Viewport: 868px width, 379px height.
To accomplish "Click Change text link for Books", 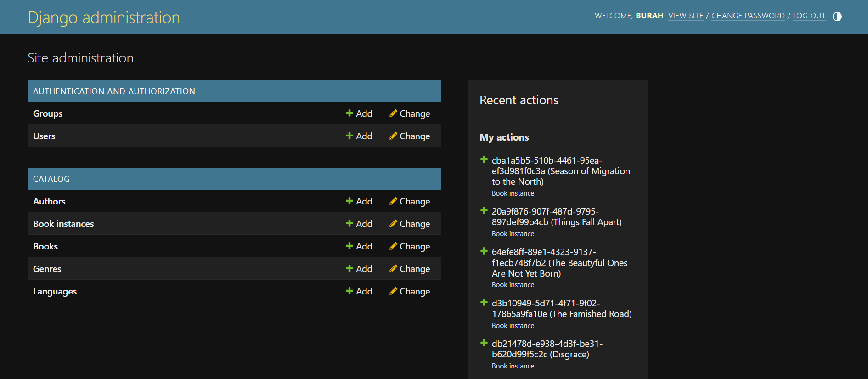I will point(415,247).
